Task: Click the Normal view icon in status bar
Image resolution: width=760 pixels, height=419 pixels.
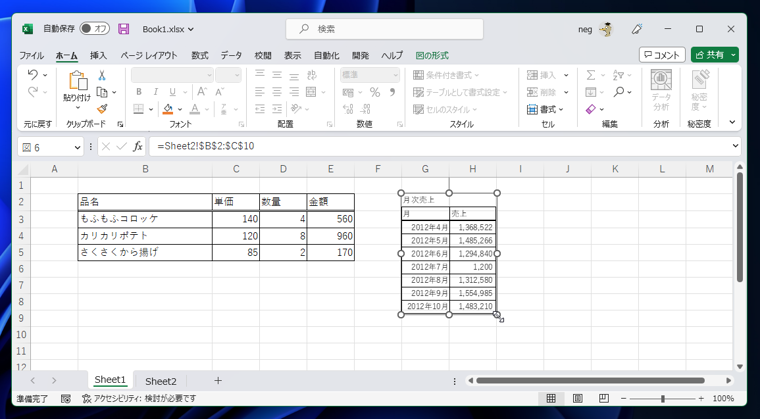Action: (x=551, y=399)
